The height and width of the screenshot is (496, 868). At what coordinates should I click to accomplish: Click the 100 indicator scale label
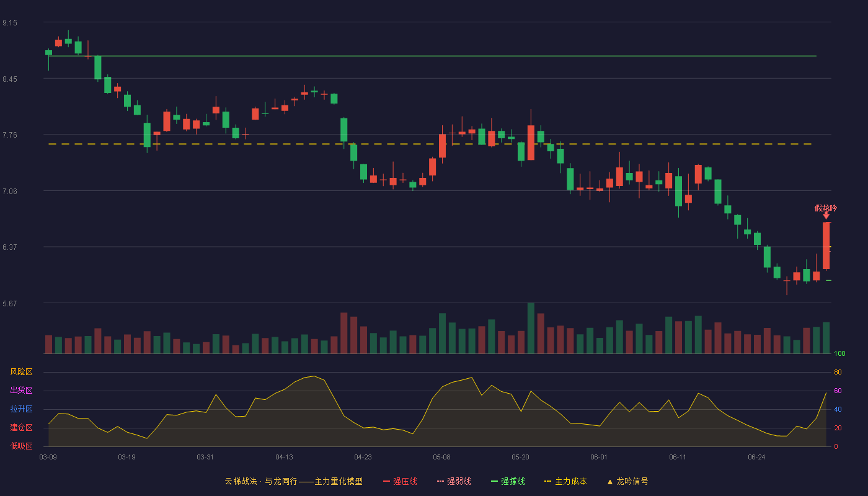(839, 354)
